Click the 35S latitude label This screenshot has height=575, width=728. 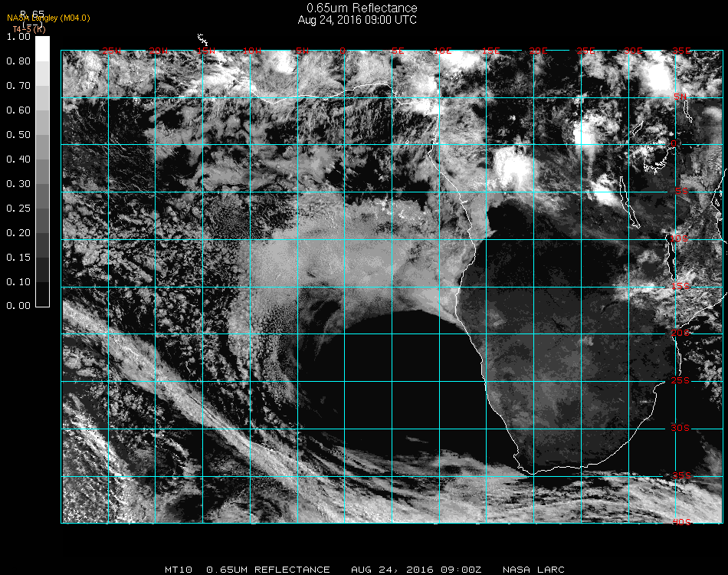point(681,475)
